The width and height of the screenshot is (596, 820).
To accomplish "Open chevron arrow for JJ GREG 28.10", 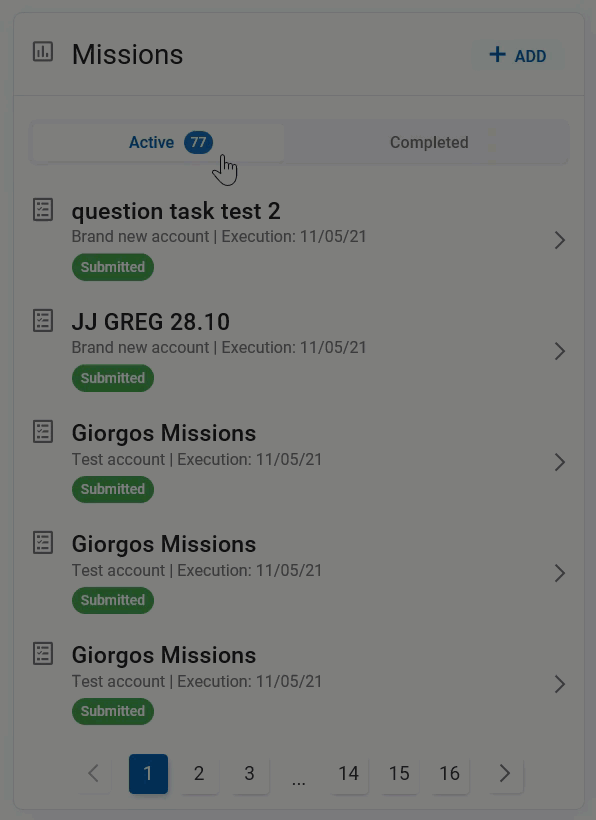I will (x=559, y=351).
